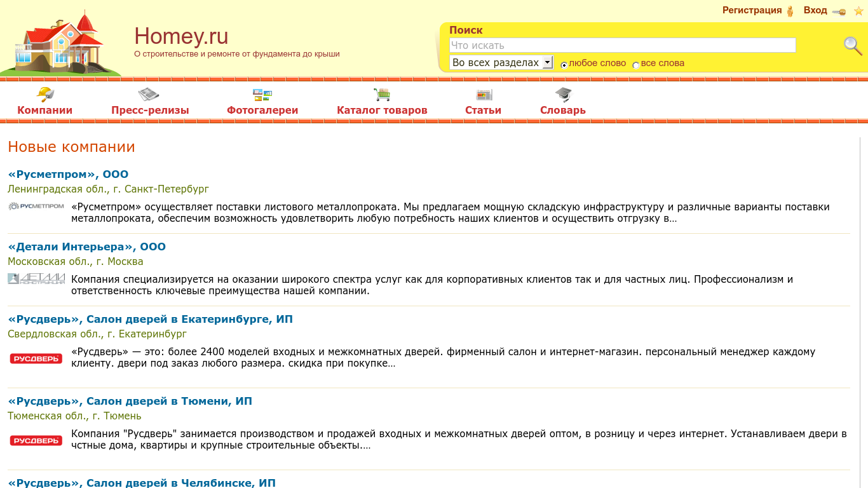Open the «Детали Интерьера», ООО link
The height and width of the screenshot is (488, 868).
pos(86,247)
